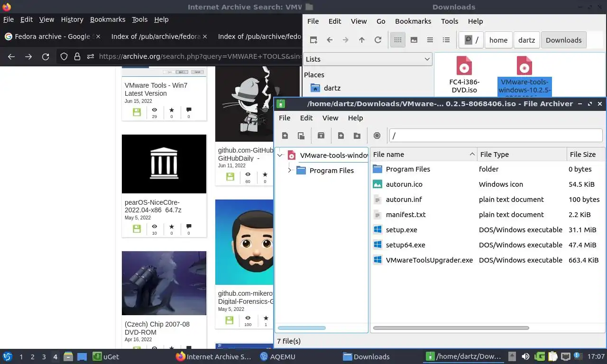Go up one folder in Downloads file manager
Image resolution: width=607 pixels, height=364 pixels.
[362, 40]
